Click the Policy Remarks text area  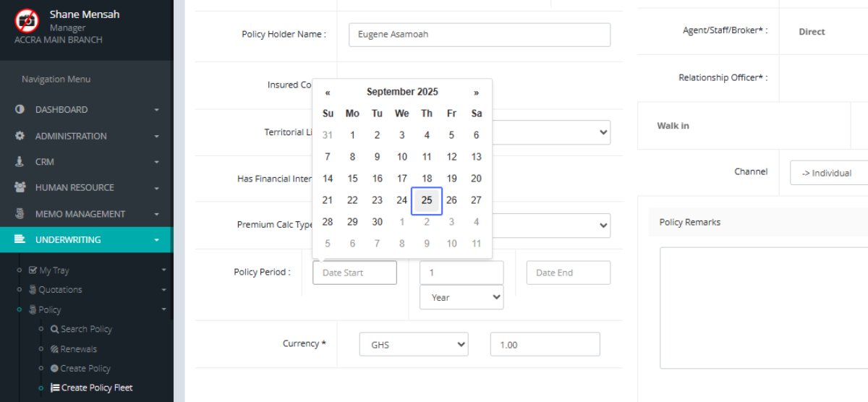[x=764, y=307]
